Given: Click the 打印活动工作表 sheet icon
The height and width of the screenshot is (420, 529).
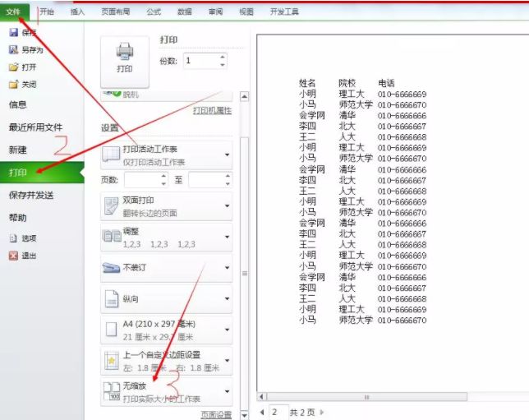Looking at the screenshot, I should coord(111,155).
